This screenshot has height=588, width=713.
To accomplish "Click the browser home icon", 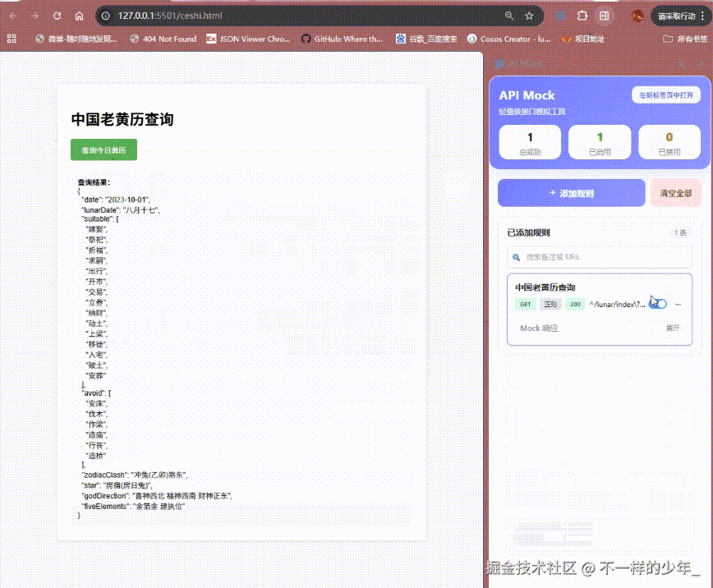I will click(79, 15).
